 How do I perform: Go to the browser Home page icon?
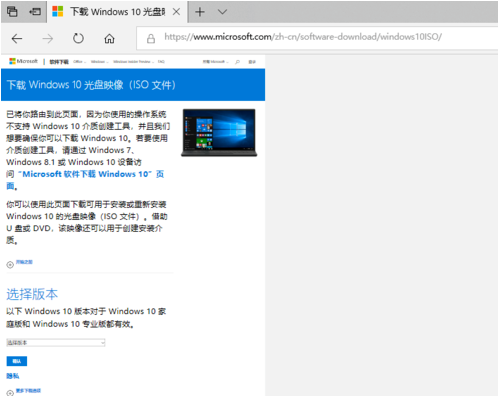point(109,39)
